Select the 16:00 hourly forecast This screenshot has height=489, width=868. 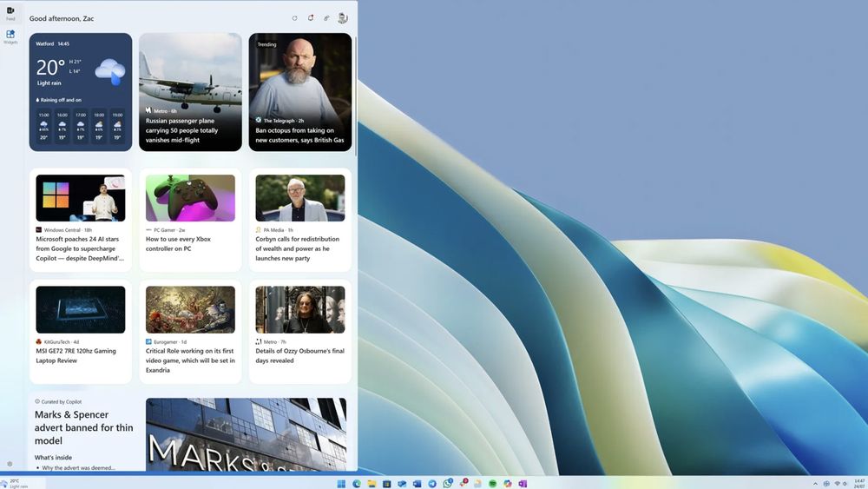coord(62,126)
